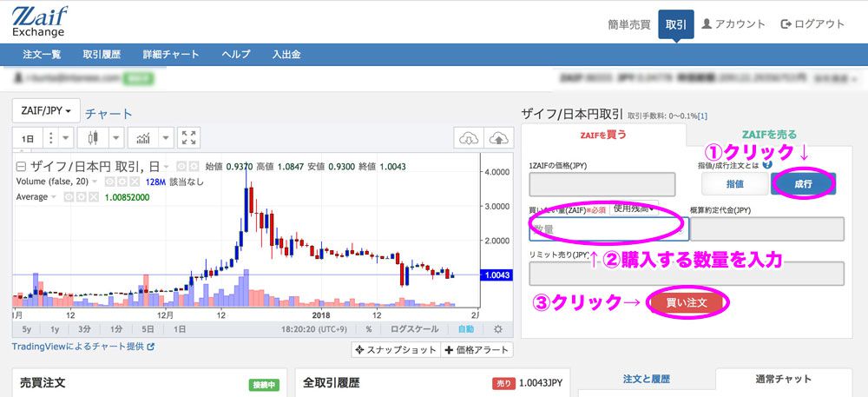This screenshot has width=868, height=397.
Task: Open the アカウント menu
Action: tap(733, 24)
